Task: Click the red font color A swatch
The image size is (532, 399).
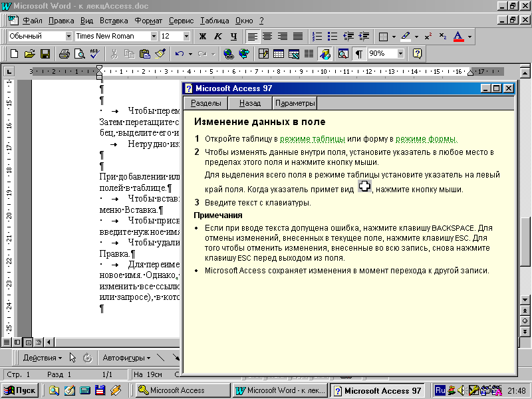Action: pos(458,36)
